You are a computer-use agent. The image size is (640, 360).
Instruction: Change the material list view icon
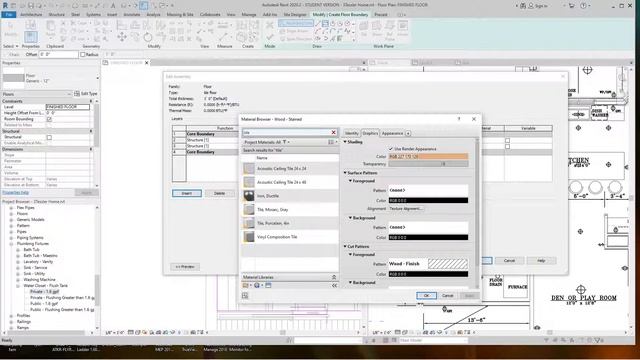pos(331,142)
